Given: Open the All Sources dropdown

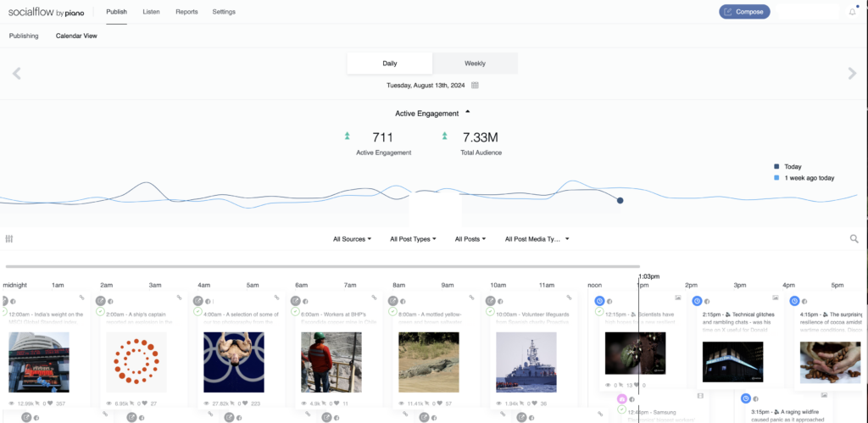Looking at the screenshot, I should [352, 239].
